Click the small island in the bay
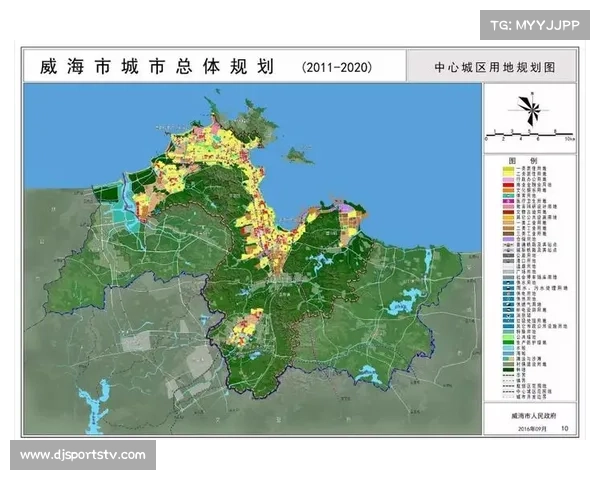 pos(296,155)
